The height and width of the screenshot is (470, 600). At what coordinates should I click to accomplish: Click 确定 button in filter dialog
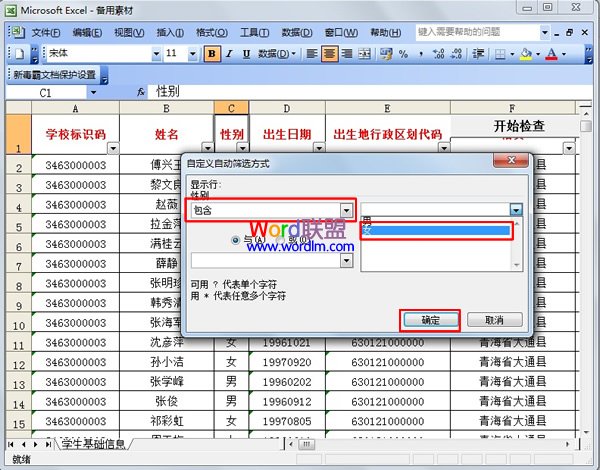[430, 320]
